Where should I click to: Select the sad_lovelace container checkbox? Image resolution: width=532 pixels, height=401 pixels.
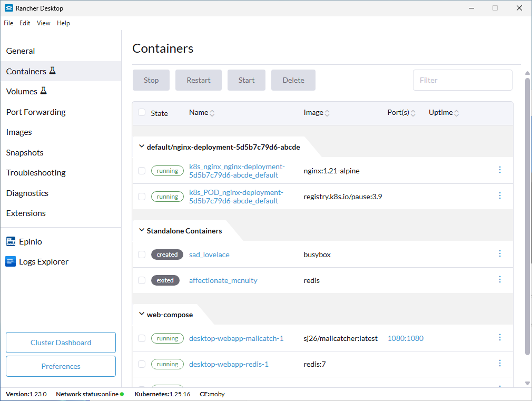[x=142, y=255]
